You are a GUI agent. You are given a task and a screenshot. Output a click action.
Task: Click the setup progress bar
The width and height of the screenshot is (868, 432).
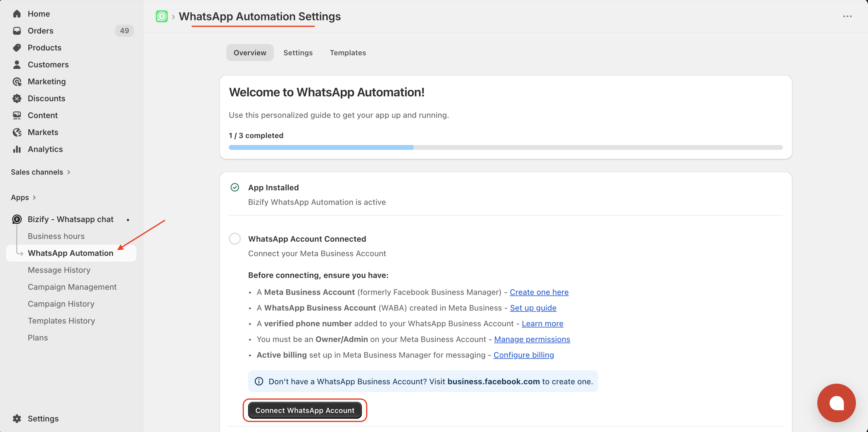pyautogui.click(x=506, y=147)
